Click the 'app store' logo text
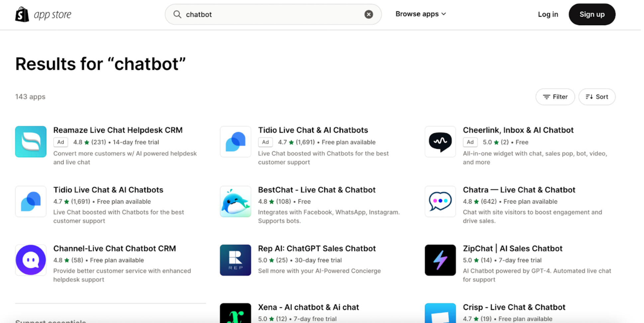Screen dimensions: 644x323 [x=53, y=14]
